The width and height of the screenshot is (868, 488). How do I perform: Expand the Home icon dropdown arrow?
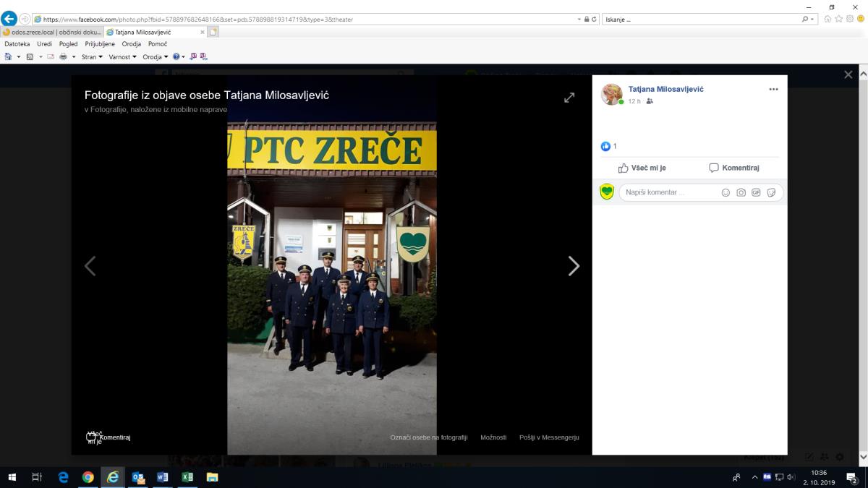pos(18,56)
